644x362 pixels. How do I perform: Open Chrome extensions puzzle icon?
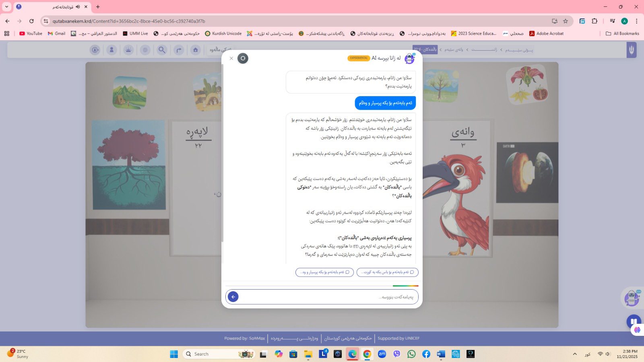point(594,21)
